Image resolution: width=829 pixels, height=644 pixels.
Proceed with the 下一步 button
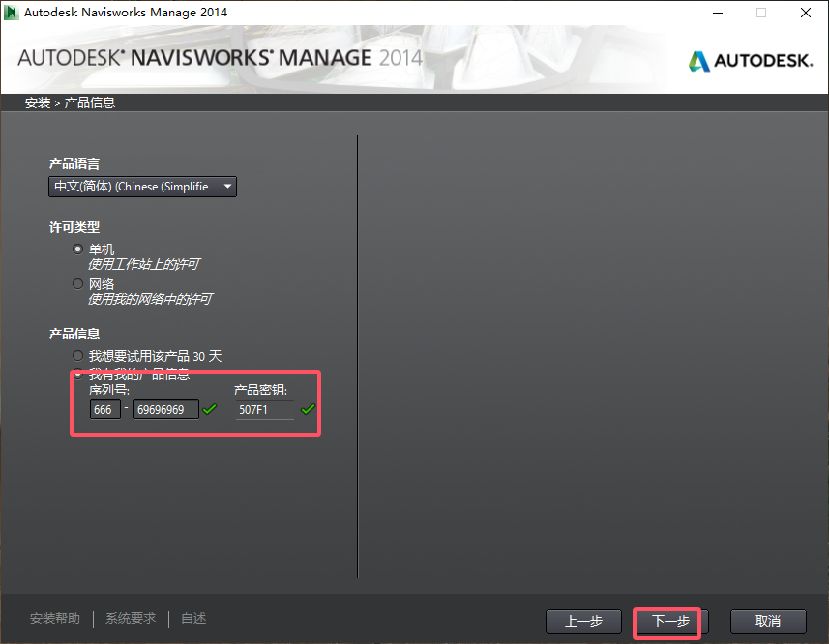pos(671,622)
